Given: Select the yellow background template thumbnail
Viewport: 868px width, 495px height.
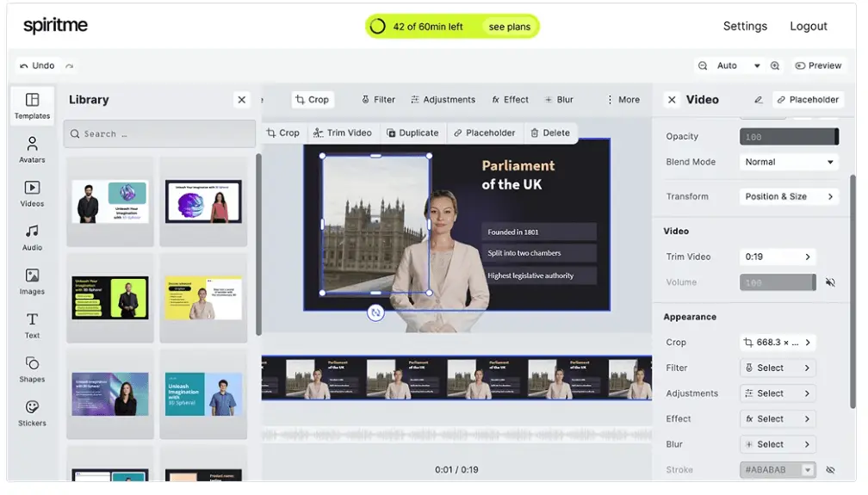Looking at the screenshot, I should point(203,299).
